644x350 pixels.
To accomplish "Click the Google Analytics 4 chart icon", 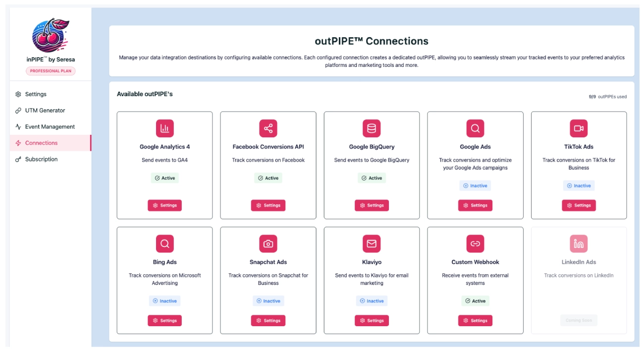I will coord(165,128).
